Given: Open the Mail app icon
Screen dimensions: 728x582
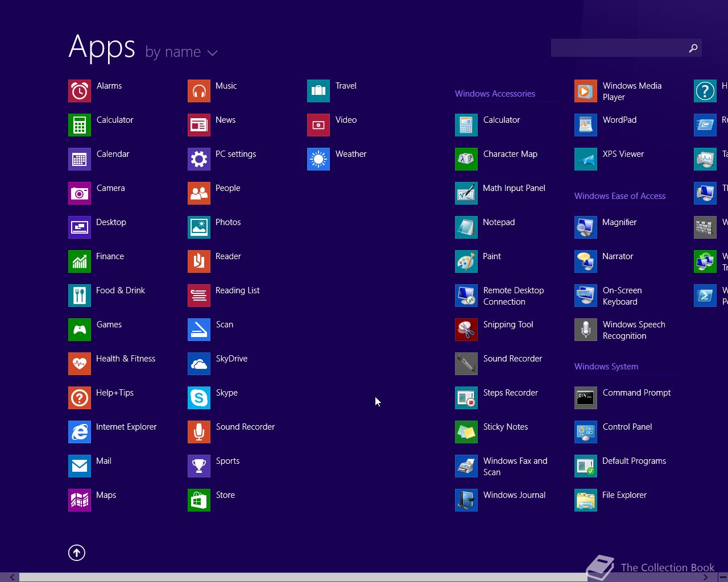Looking at the screenshot, I should [80, 466].
